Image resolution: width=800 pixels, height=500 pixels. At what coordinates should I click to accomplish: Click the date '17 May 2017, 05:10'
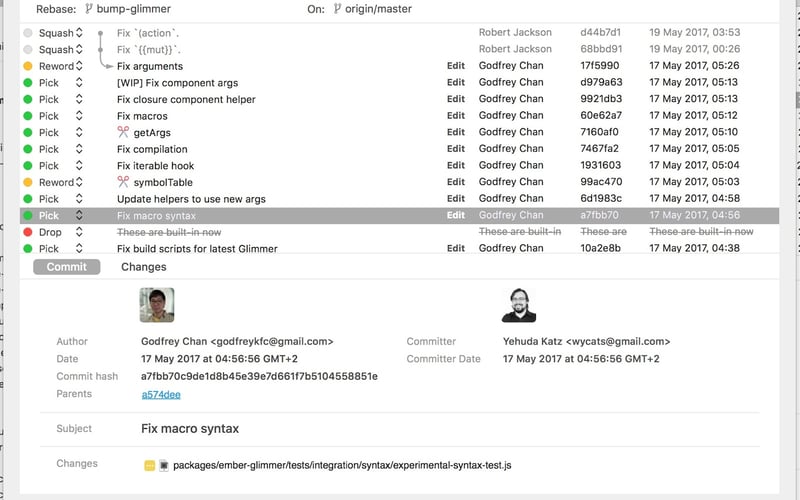693,132
